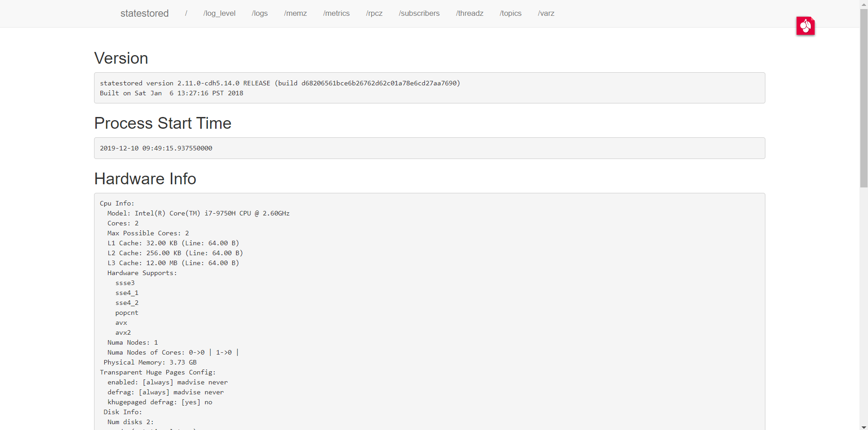
Task: Click the 'Built on Sat Jan 6' line
Action: [171, 93]
